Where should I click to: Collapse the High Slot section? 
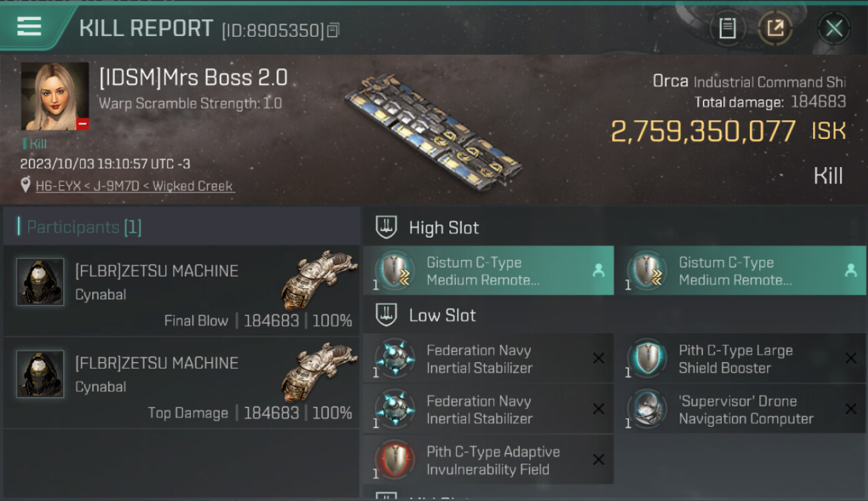[x=387, y=227]
